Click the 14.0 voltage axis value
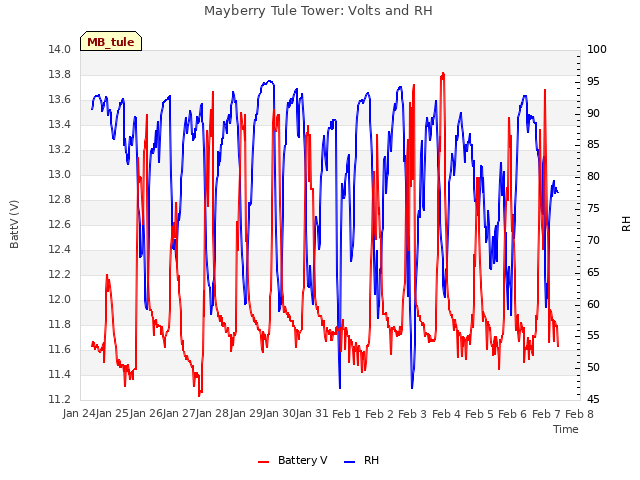Viewport: 640px width, 480px height. click(x=60, y=50)
